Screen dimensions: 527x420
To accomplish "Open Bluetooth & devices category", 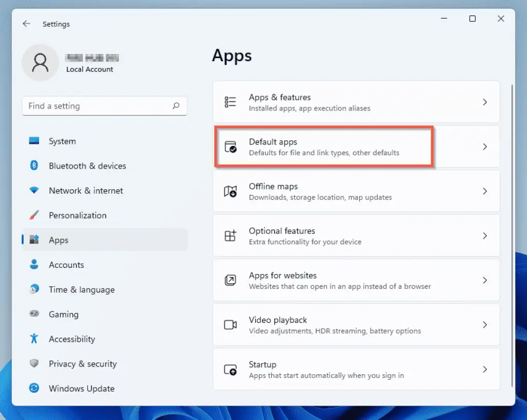I will [104, 166].
